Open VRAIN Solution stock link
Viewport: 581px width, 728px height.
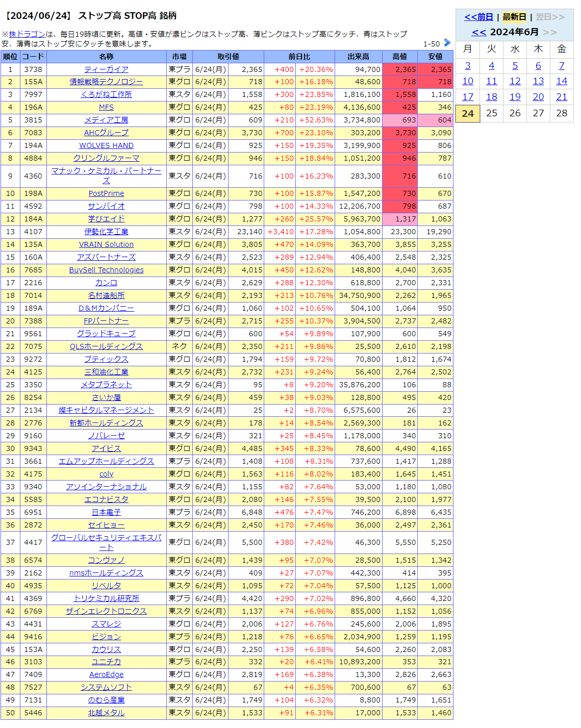coord(106,244)
